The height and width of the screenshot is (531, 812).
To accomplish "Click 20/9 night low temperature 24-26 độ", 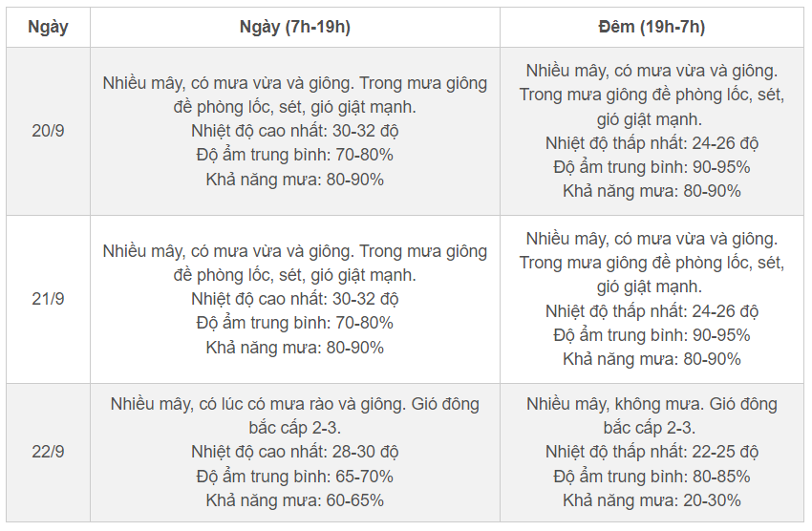I will [x=652, y=143].
